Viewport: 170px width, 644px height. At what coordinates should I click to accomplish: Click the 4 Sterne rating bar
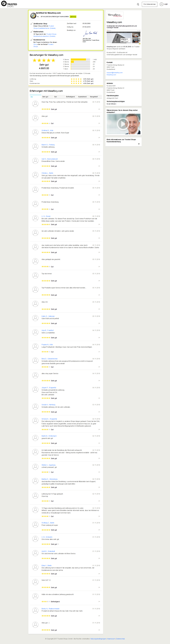click(x=80, y=62)
